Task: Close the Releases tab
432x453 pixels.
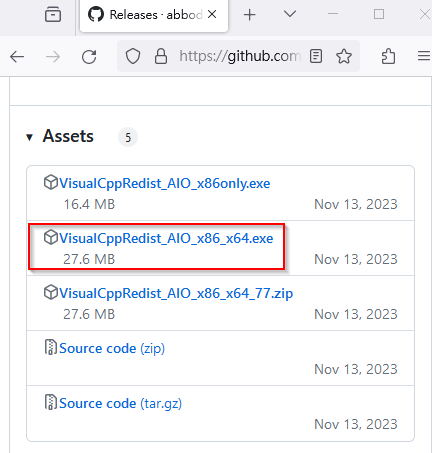Action: tap(212, 14)
